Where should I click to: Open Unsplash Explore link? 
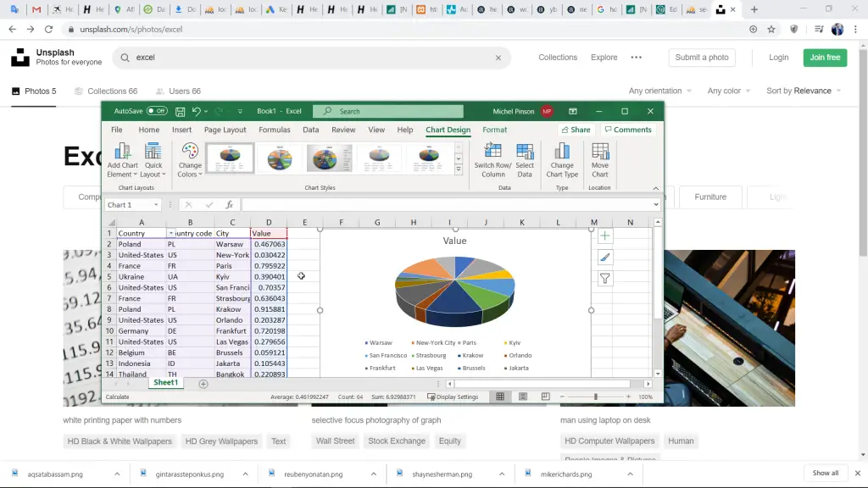604,58
